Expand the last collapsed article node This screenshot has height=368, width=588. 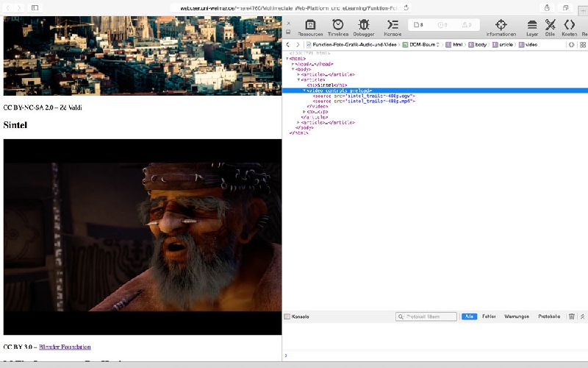(298, 122)
